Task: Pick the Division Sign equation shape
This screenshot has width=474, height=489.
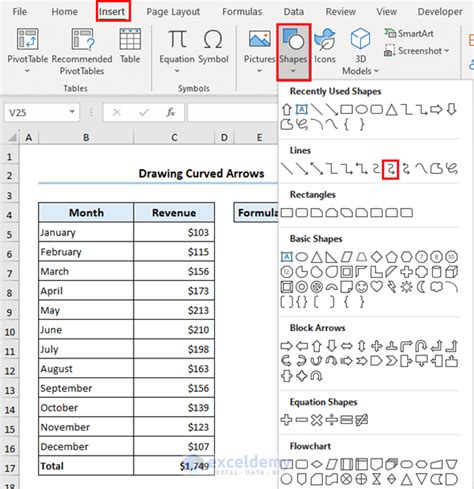Action: pos(332,420)
